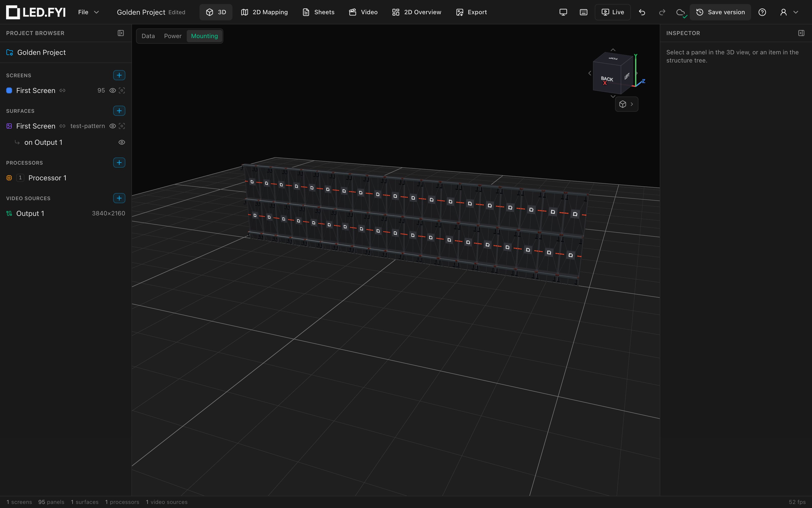Switch to the 3D tab
Image resolution: width=812 pixels, height=508 pixels.
point(216,12)
